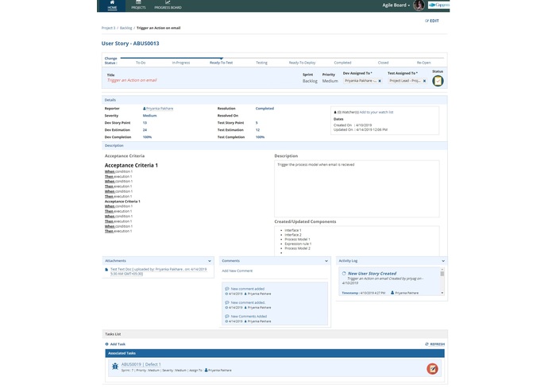Click the Severity value Medium
This screenshot has height=392, width=552.
[x=149, y=116]
